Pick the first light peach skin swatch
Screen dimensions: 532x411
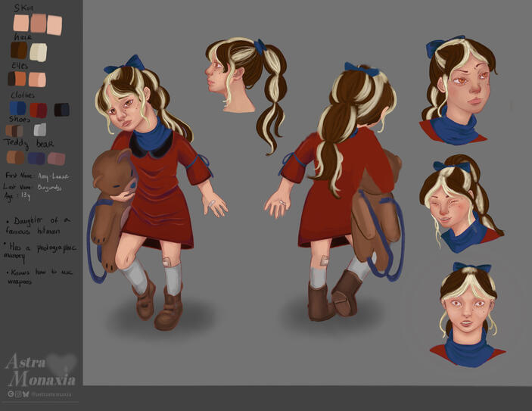(21, 23)
